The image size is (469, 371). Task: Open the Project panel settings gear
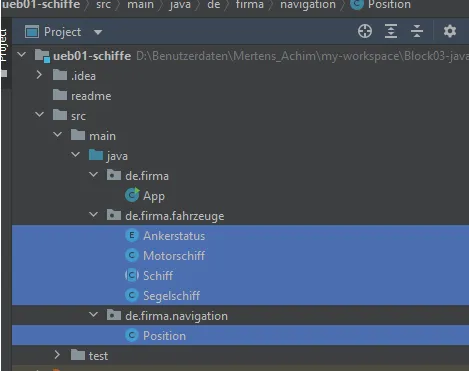[450, 32]
